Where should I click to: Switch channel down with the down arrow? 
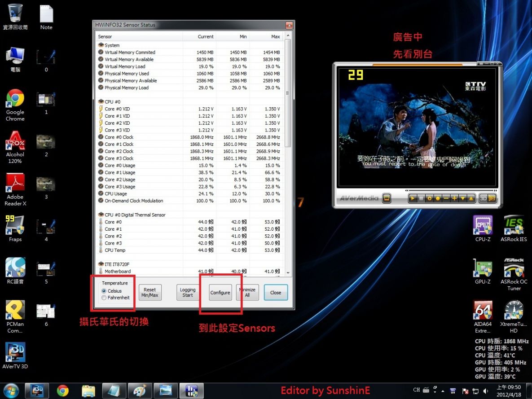462,198
